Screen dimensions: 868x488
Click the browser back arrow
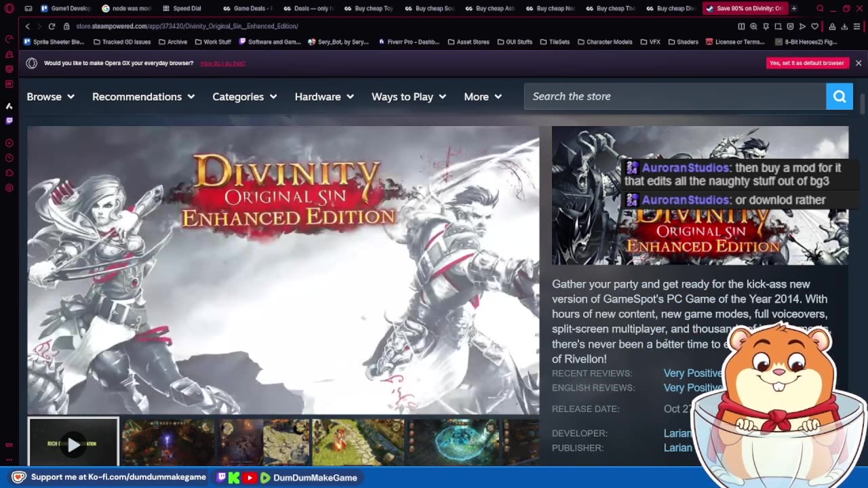click(x=28, y=26)
